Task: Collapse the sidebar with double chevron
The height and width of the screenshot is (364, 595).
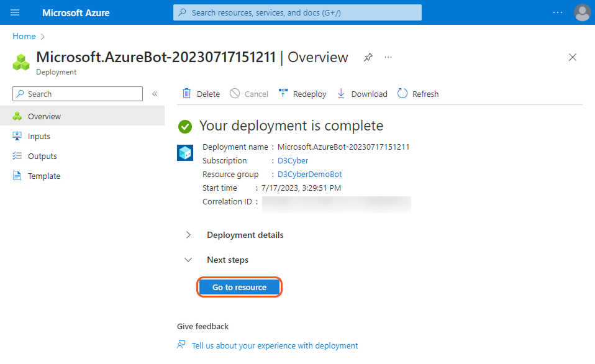Action: [155, 94]
